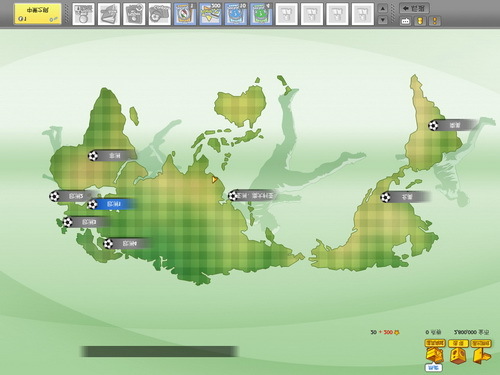The image size is (500, 375).
Task: Select the first empty item slot
Action: pyautogui.click(x=287, y=14)
